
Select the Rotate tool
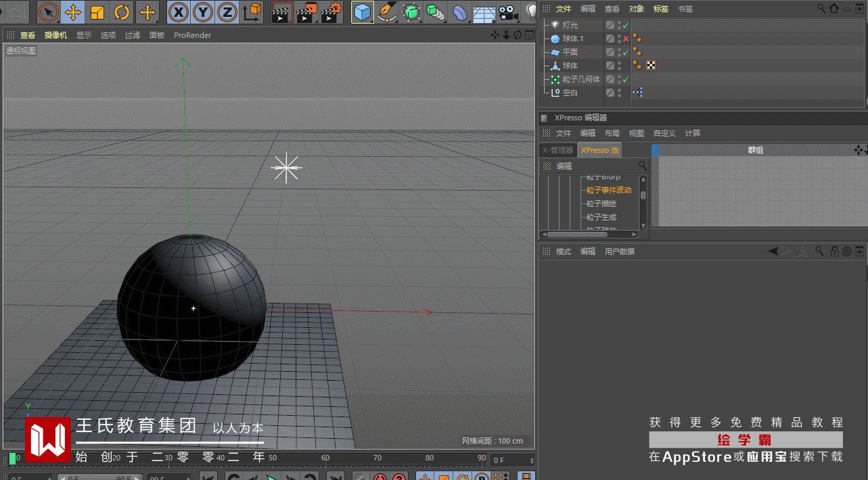122,12
